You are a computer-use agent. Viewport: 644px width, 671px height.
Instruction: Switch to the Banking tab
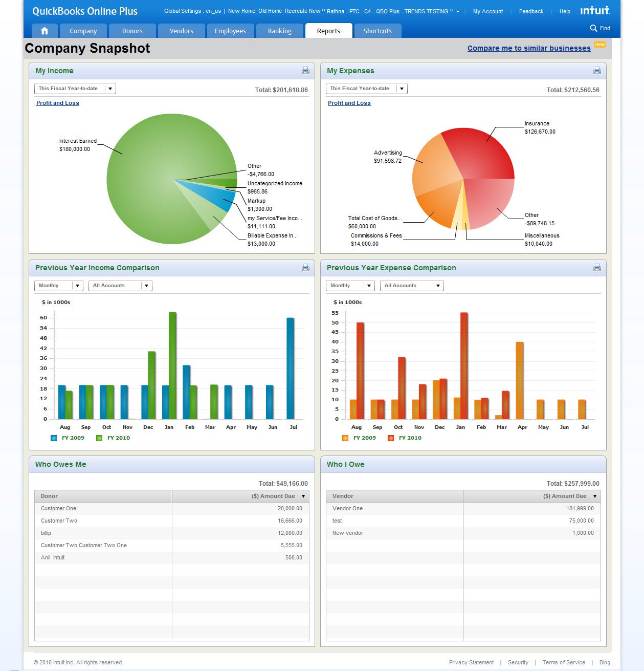click(279, 31)
